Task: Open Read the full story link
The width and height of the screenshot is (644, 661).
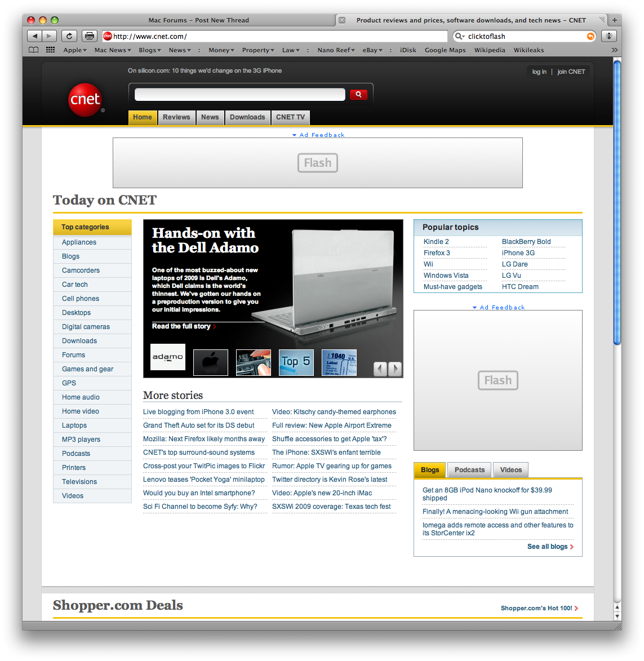Action: (184, 326)
